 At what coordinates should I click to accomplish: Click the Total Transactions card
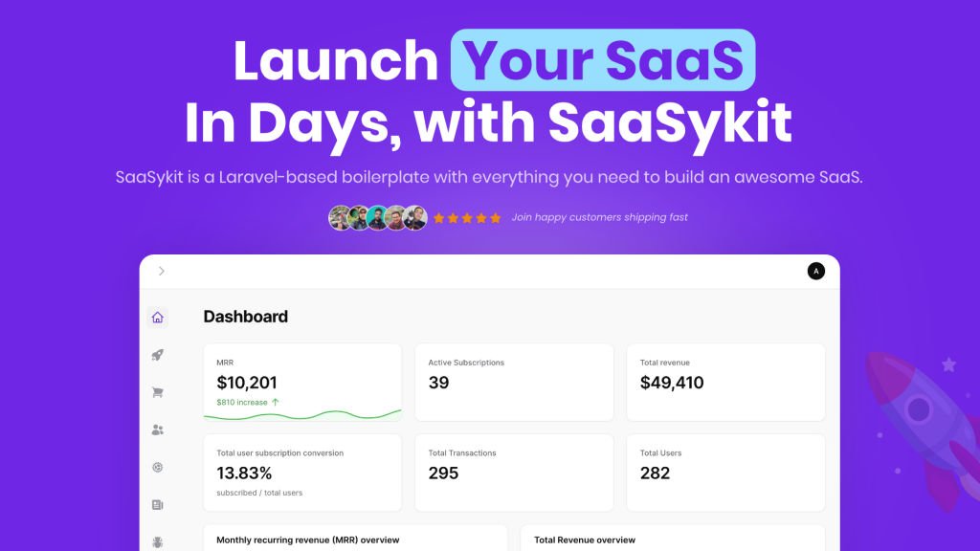click(x=514, y=472)
